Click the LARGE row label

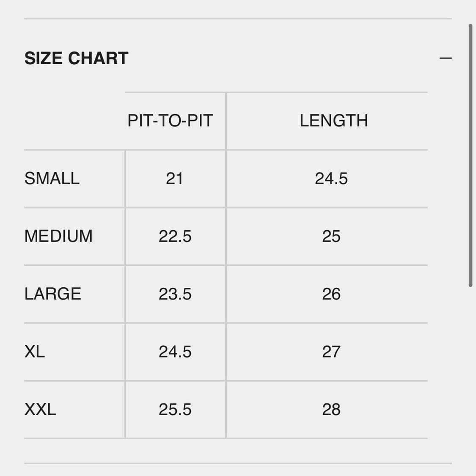53,294
